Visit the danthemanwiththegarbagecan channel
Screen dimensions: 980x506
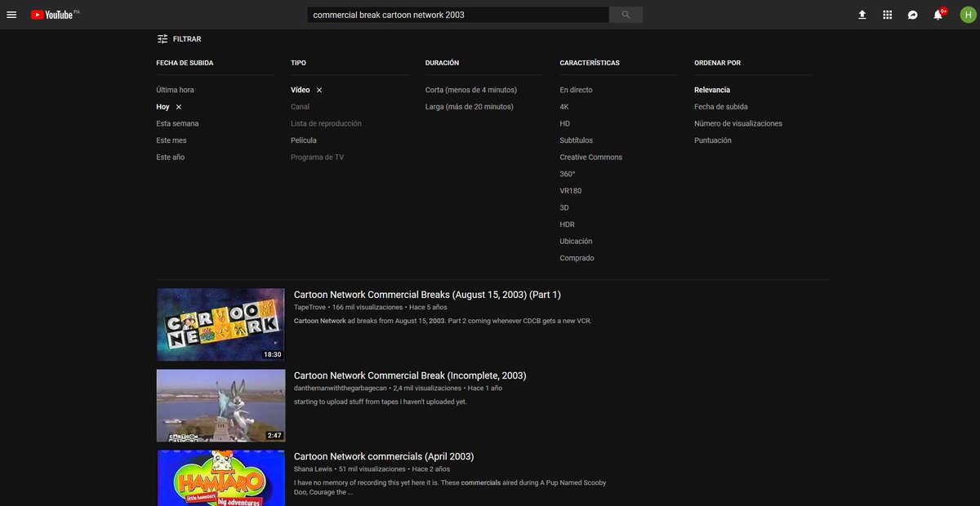coord(340,388)
